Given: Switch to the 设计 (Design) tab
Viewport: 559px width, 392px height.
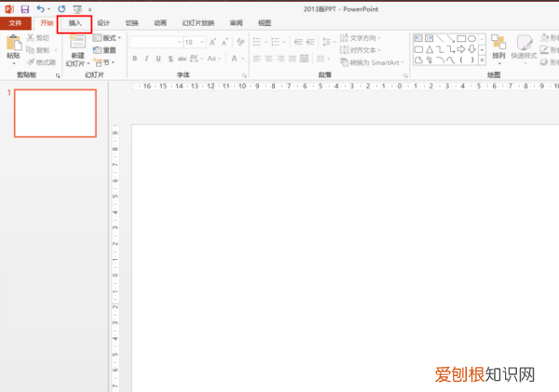Looking at the screenshot, I should [103, 23].
